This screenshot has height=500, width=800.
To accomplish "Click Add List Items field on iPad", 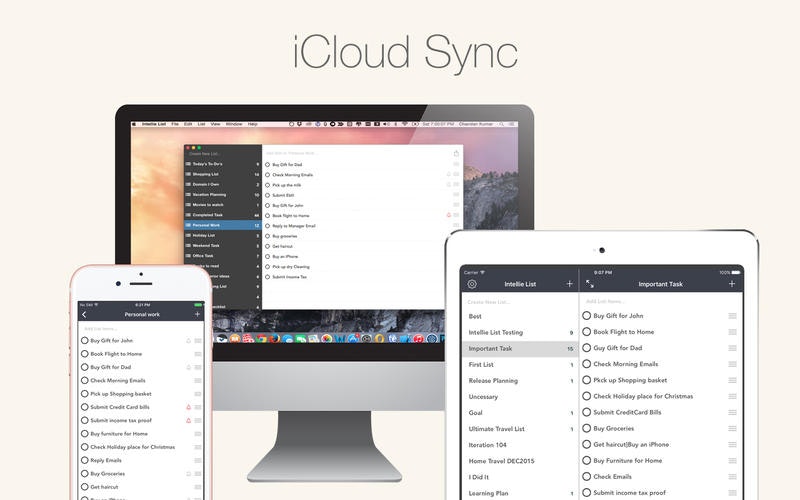I will 661,302.
